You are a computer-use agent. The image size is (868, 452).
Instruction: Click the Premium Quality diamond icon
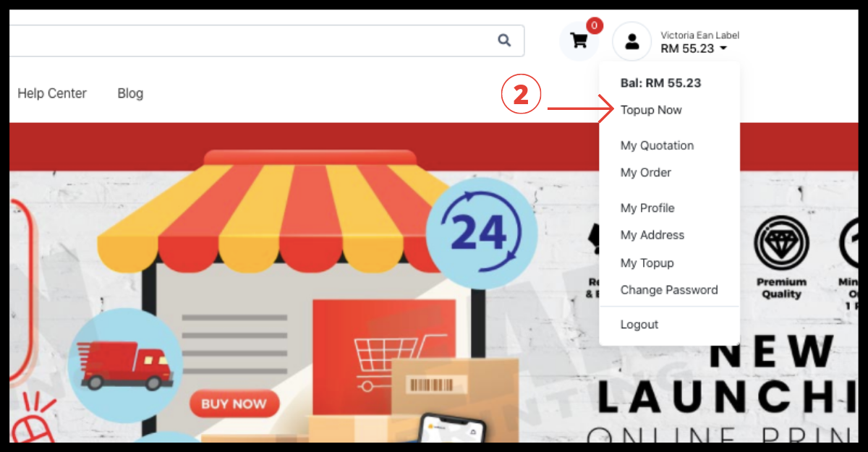click(x=781, y=244)
